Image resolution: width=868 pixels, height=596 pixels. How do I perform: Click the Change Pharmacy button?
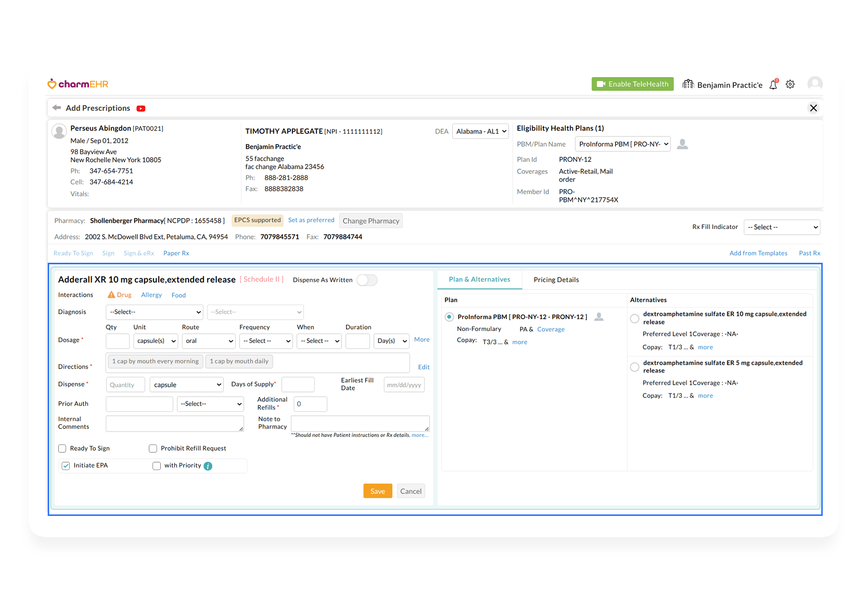pyautogui.click(x=371, y=221)
